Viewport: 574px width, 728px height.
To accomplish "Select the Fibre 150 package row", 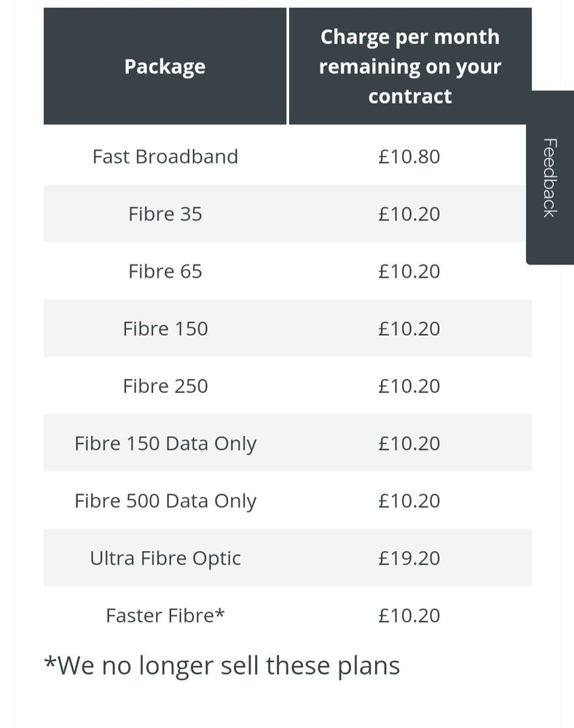I will 288,328.
